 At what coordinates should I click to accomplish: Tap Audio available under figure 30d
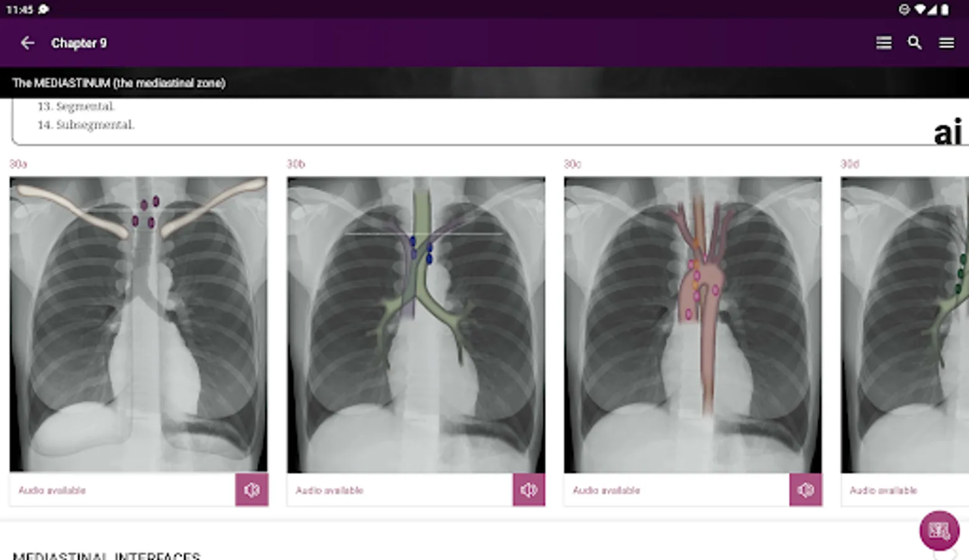884,490
